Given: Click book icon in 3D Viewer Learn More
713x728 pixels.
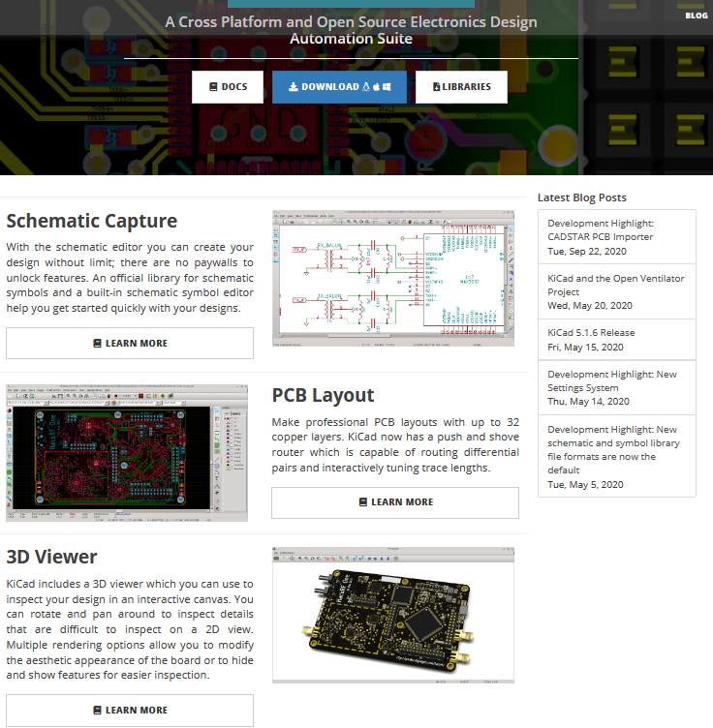Looking at the screenshot, I should pyautogui.click(x=97, y=710).
